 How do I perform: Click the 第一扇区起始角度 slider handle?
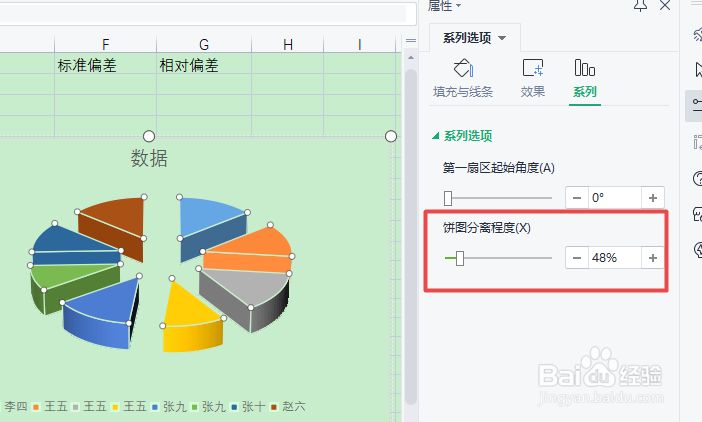[x=448, y=198]
